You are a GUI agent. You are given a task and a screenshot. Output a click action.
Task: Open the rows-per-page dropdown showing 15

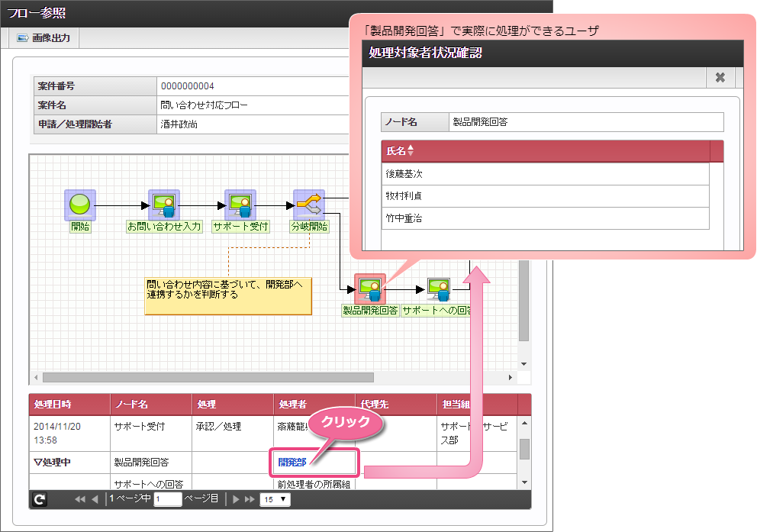pyautogui.click(x=275, y=499)
